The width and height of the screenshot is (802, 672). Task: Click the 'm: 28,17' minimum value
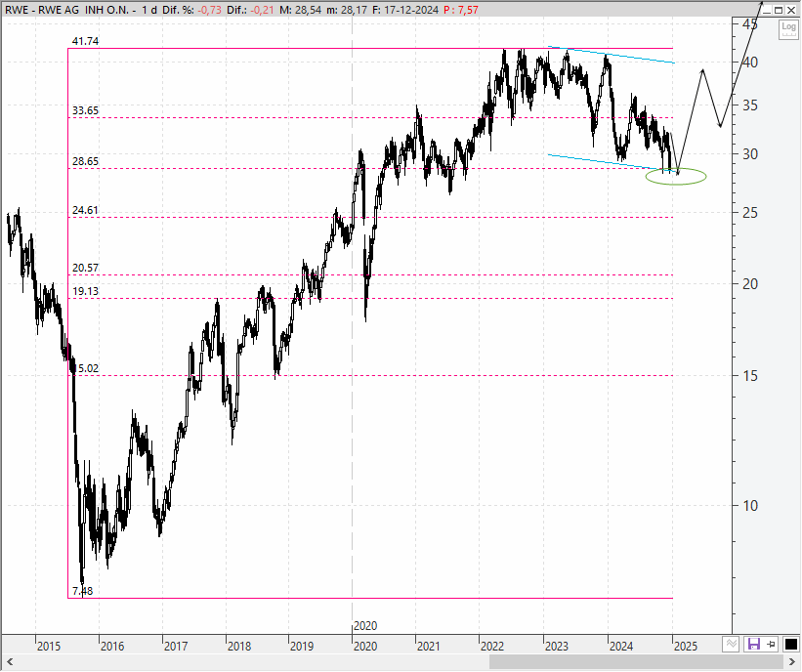[x=348, y=10]
